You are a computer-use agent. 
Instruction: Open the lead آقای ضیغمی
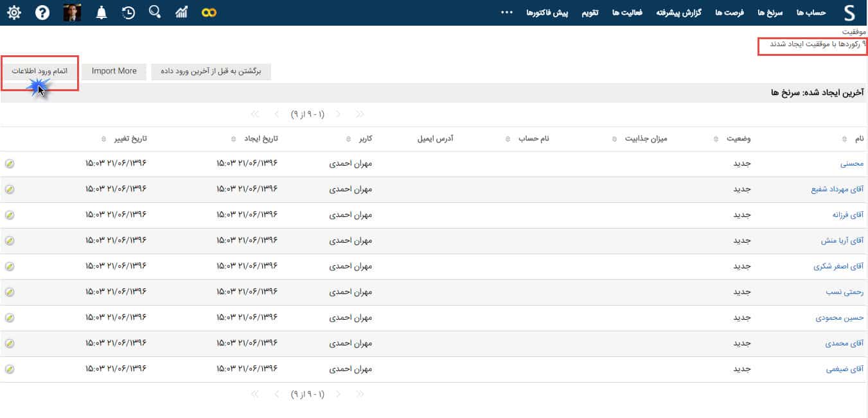click(x=846, y=369)
